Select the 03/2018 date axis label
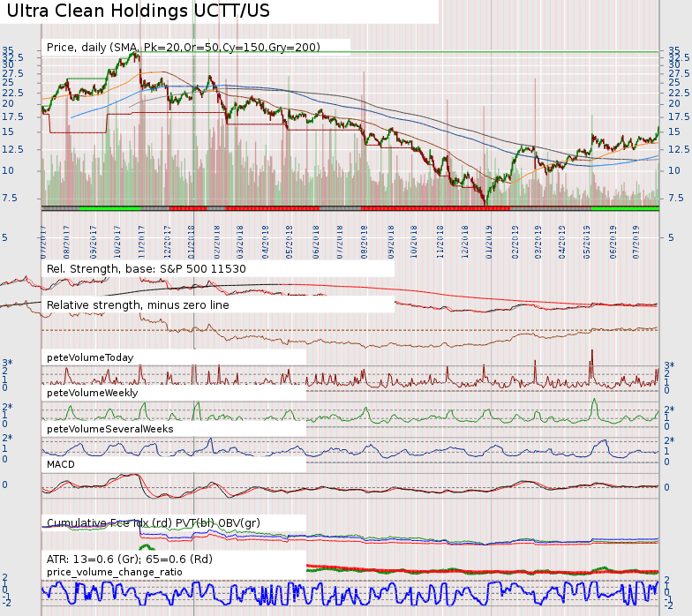 coord(240,242)
